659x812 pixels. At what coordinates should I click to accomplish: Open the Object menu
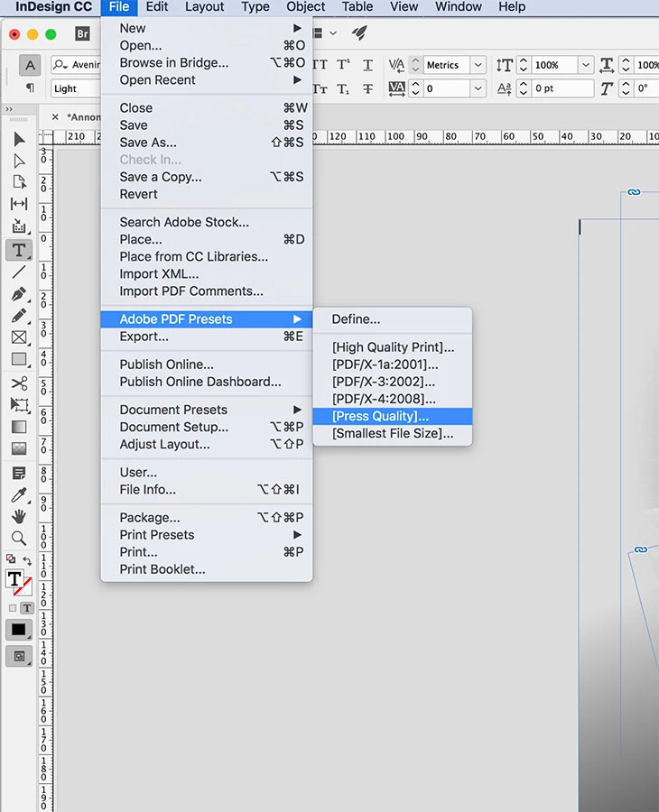tap(306, 6)
